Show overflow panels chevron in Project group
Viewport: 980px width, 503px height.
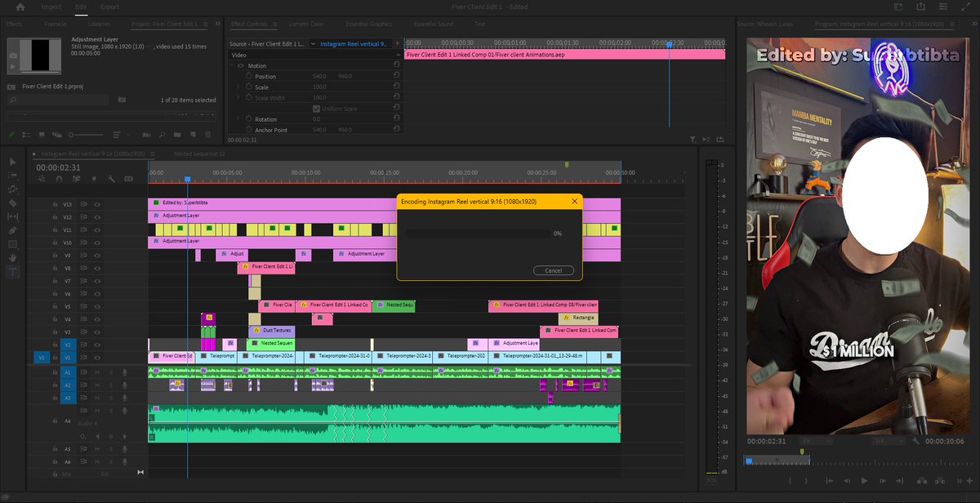coord(218,24)
